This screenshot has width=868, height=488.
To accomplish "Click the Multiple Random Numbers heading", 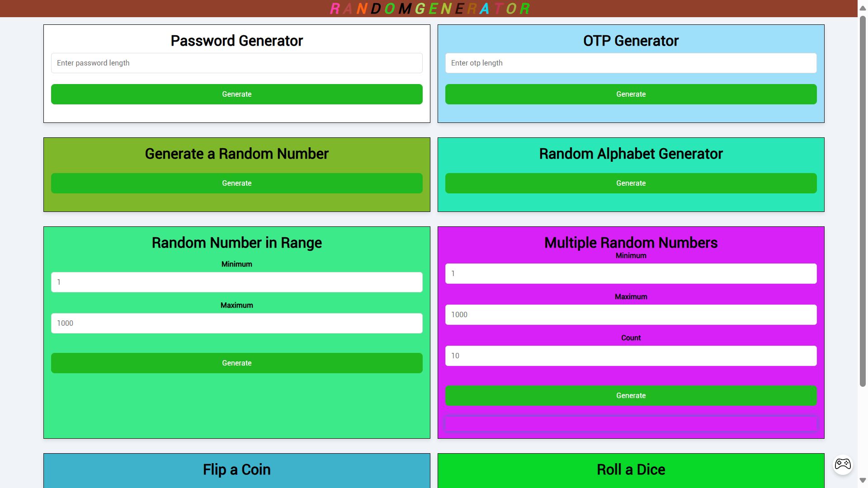I will (x=631, y=243).
